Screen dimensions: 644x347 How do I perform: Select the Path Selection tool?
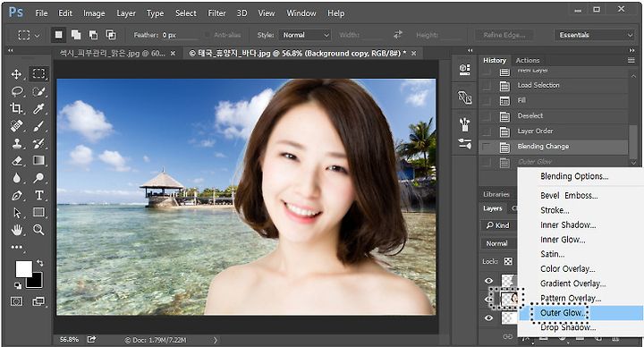point(16,213)
